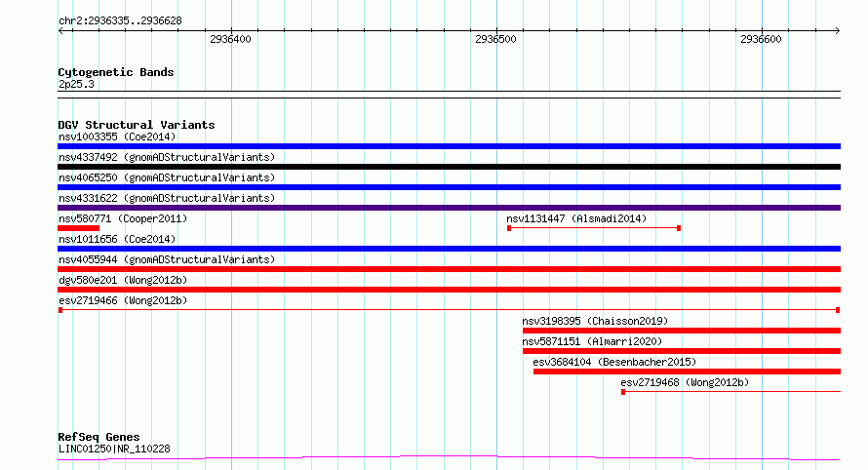Select the red bar of esv3684104
Image resolution: width=868 pixels, height=470 pixels.
(x=687, y=372)
